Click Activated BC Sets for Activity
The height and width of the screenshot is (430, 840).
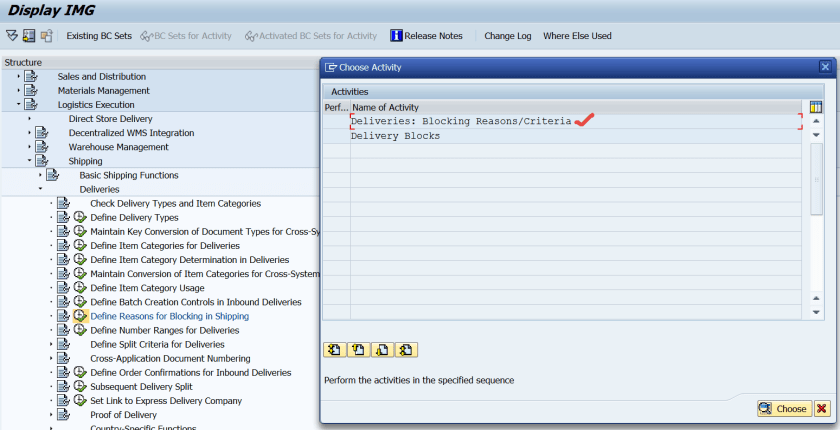point(311,36)
